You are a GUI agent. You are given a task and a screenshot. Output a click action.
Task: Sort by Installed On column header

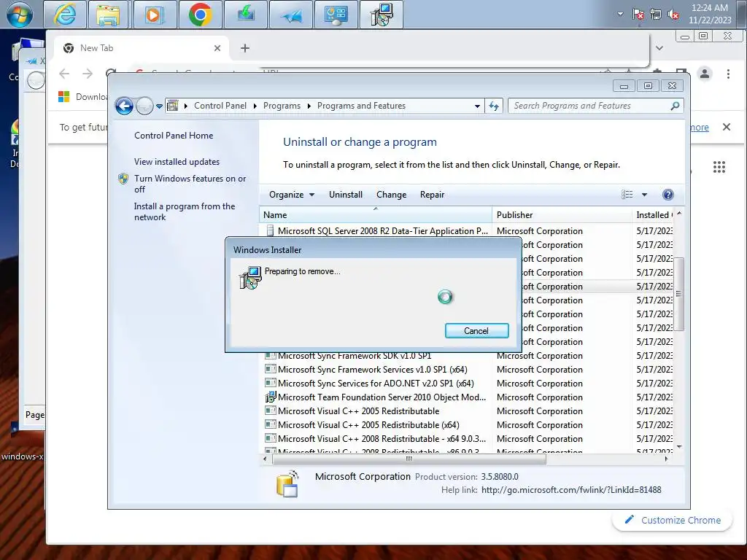653,215
